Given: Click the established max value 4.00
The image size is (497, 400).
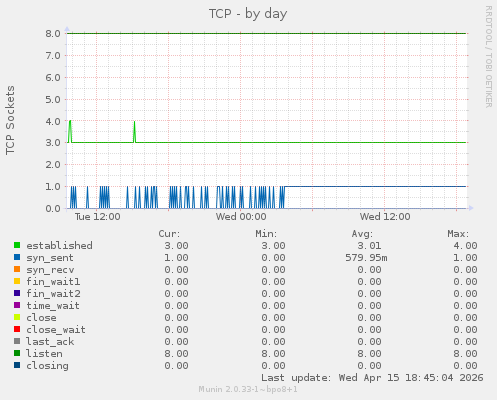Looking at the screenshot, I should point(465,246).
